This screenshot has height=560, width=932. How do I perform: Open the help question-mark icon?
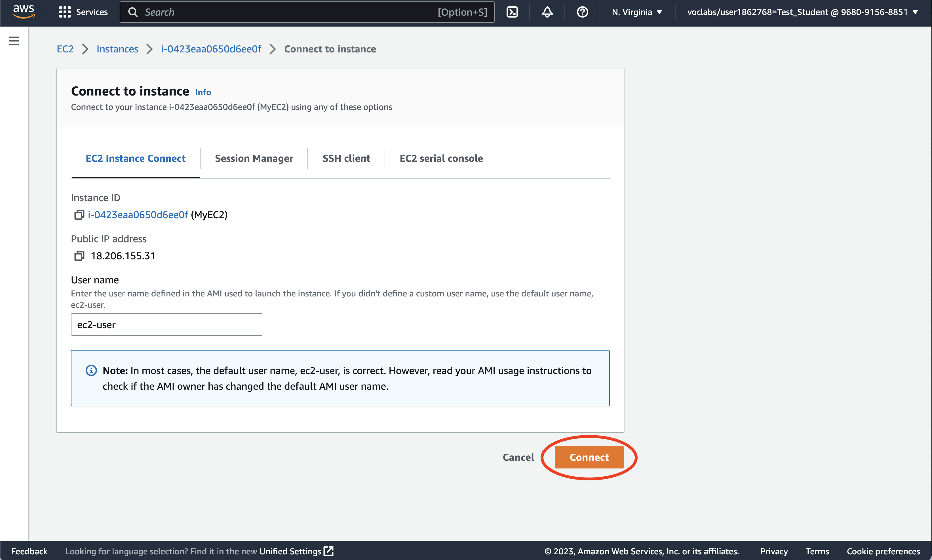[x=582, y=12]
